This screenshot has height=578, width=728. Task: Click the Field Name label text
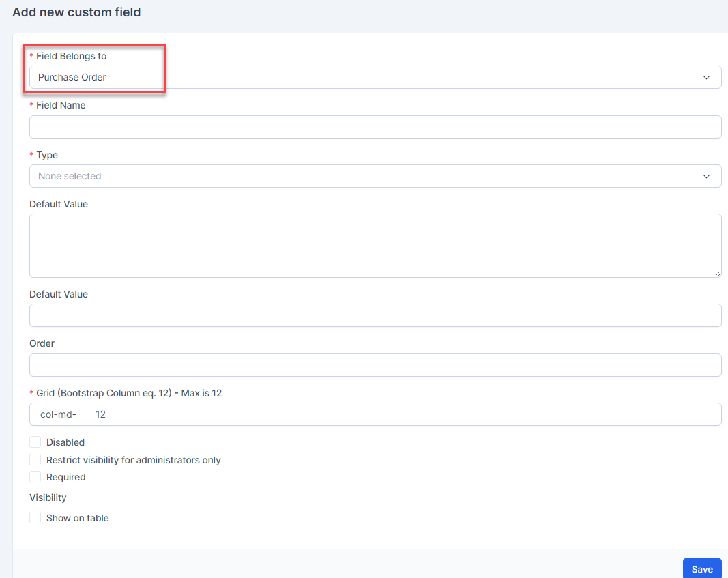pyautogui.click(x=61, y=105)
